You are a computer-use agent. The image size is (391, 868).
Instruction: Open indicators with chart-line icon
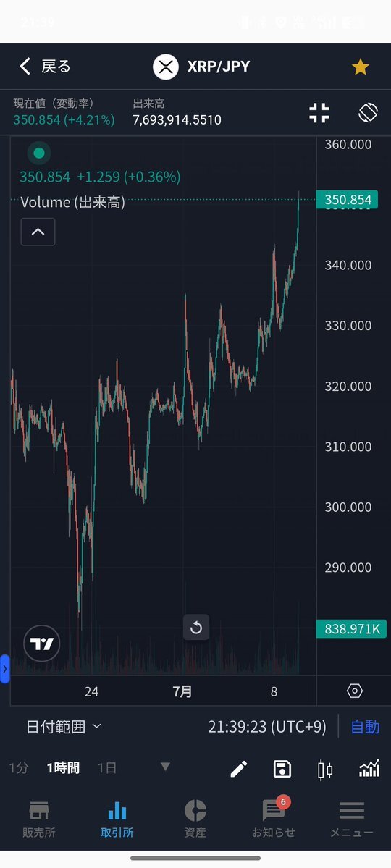tap(369, 768)
